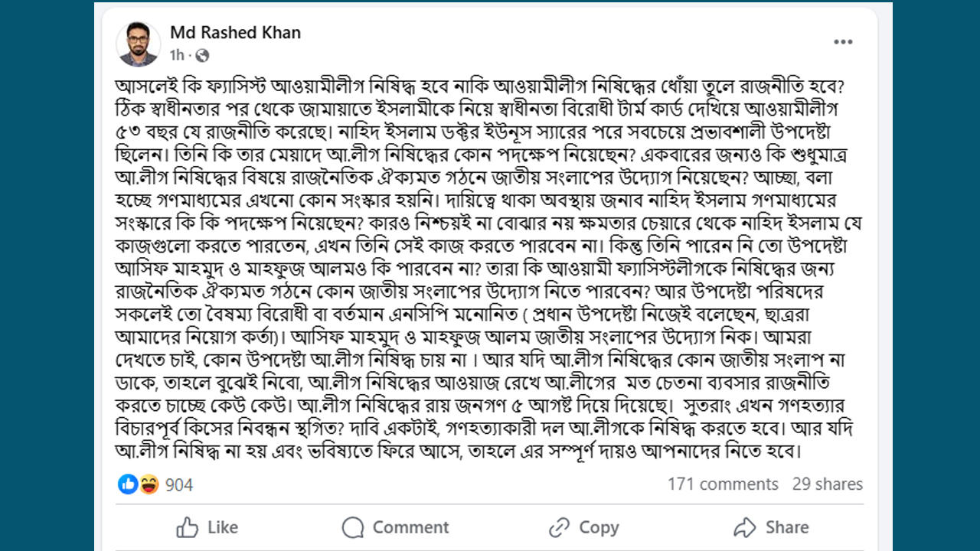The image size is (980, 551).
Task: Click the chain-link Copy icon
Action: point(560,527)
